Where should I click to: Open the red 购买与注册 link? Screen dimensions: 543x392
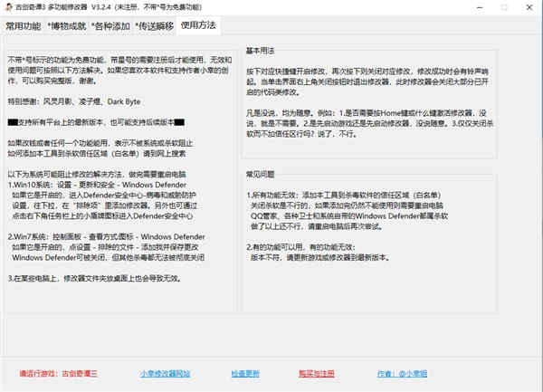pos(317,374)
